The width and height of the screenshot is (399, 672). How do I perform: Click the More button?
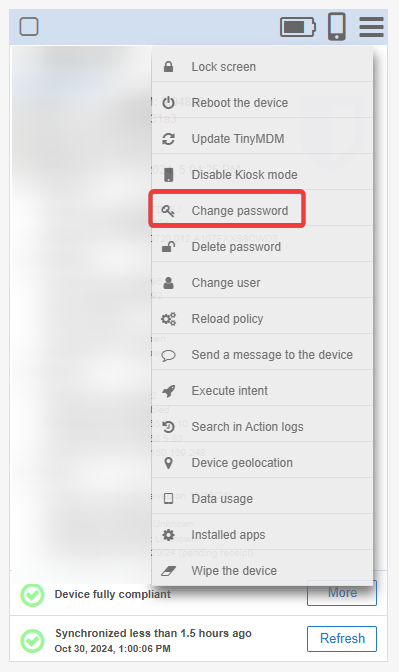coord(342,593)
